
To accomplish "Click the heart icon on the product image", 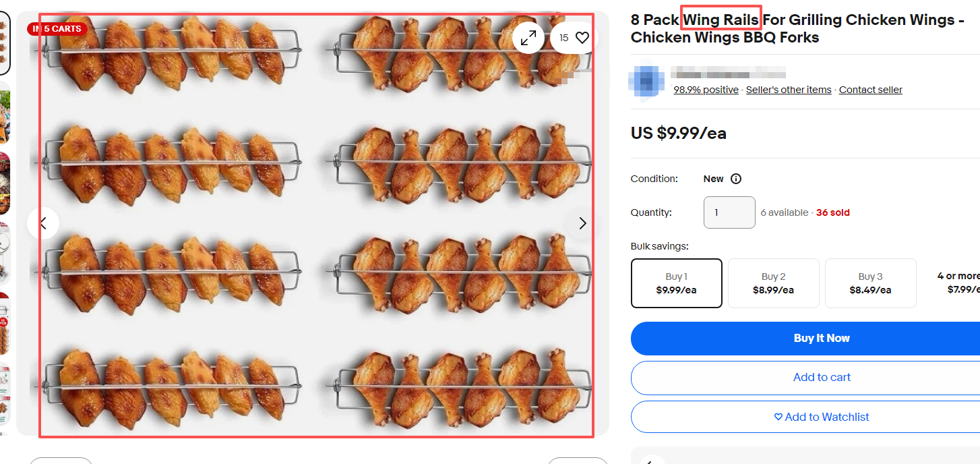I will [582, 37].
